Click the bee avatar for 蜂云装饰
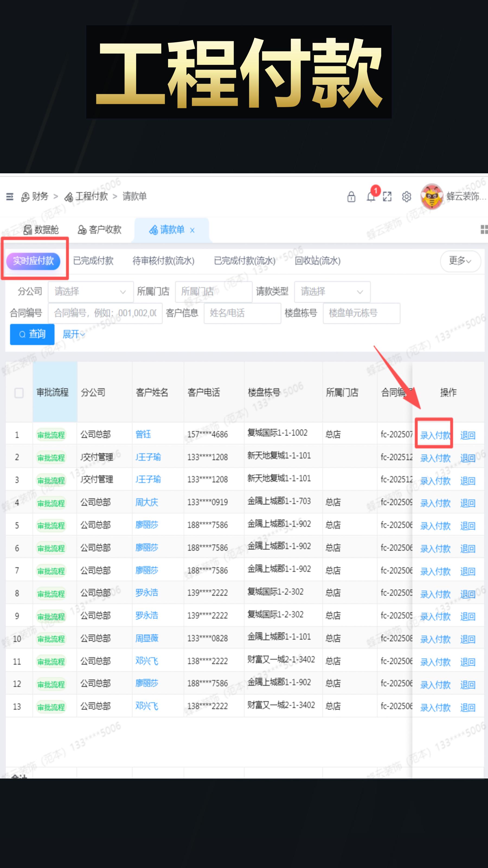The width and height of the screenshot is (488, 868). (431, 197)
